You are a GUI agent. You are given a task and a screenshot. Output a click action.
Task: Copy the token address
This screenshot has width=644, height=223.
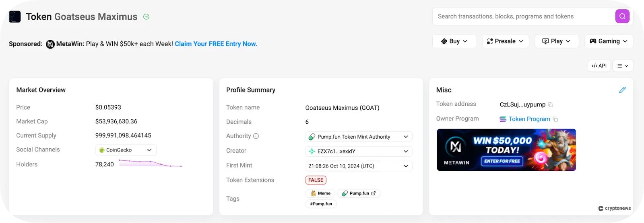(x=551, y=105)
